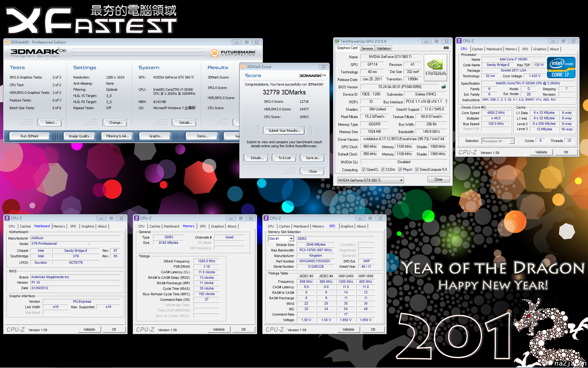Click the 3DMark Score dialog title icon

[243, 67]
